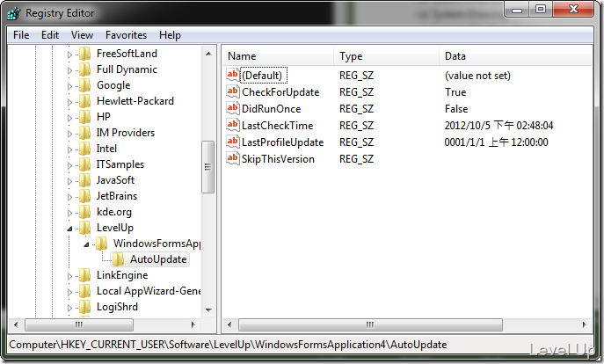Click the tree pane scroll up arrow
604x364 pixels.
(208, 54)
